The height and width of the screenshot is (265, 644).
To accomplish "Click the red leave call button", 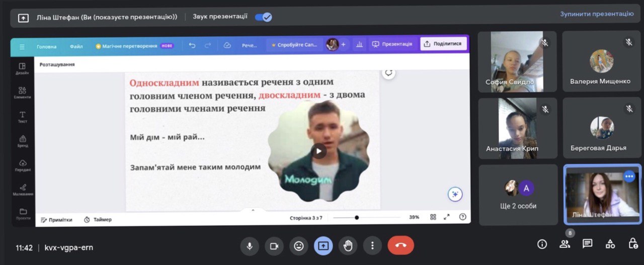I will click(x=400, y=245).
